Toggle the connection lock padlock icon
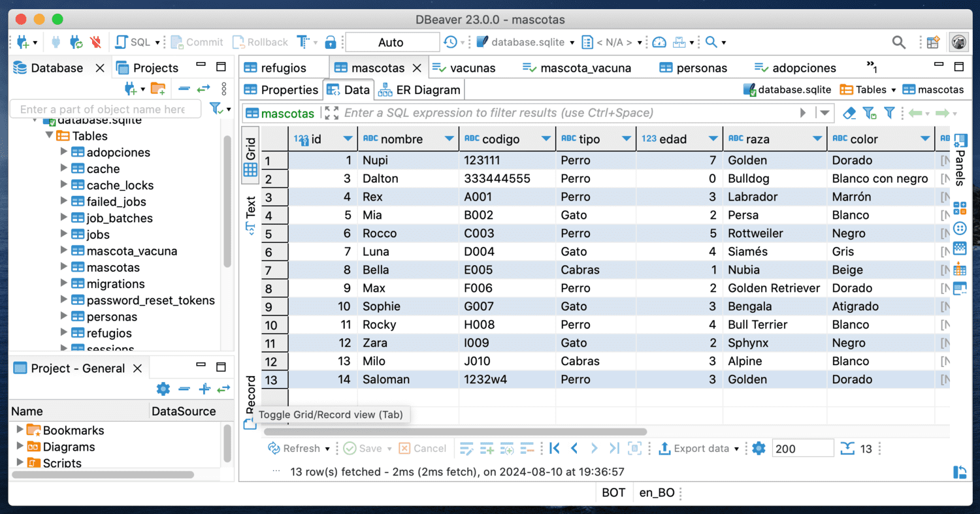 (331, 41)
